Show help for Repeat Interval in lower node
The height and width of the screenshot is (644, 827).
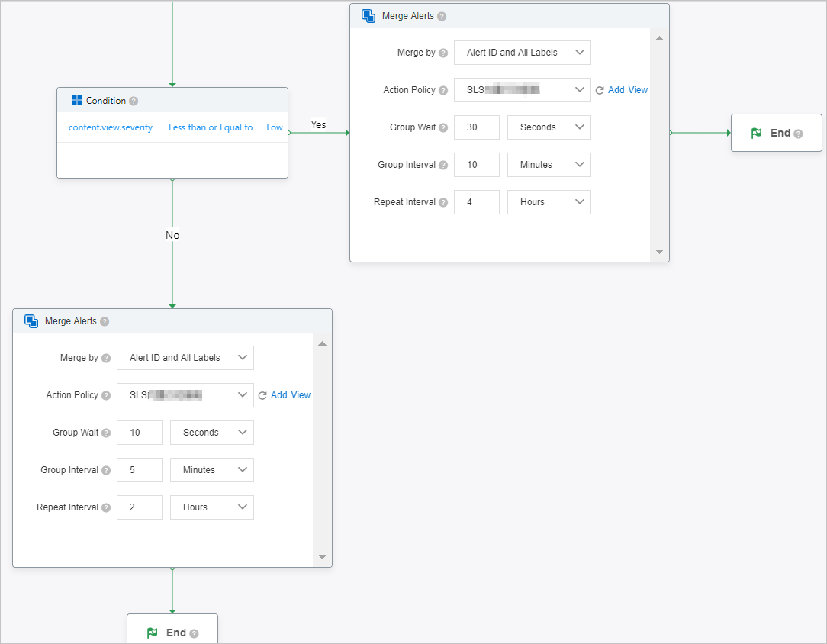pyautogui.click(x=106, y=508)
